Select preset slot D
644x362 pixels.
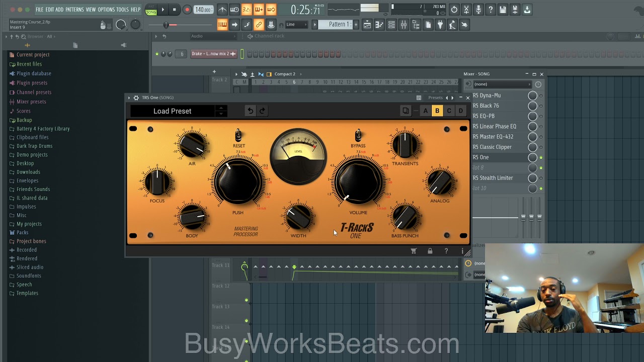coord(460,111)
